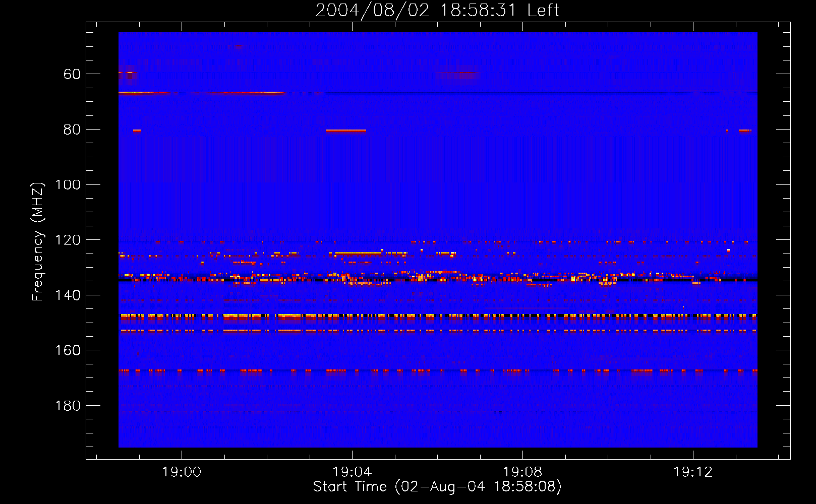Click the 120 frequency axis label
The image size is (816, 504).
point(68,240)
